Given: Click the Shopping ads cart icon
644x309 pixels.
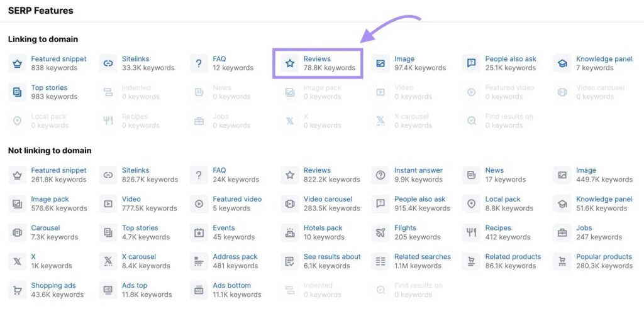Looking at the screenshot, I should pyautogui.click(x=18, y=290).
